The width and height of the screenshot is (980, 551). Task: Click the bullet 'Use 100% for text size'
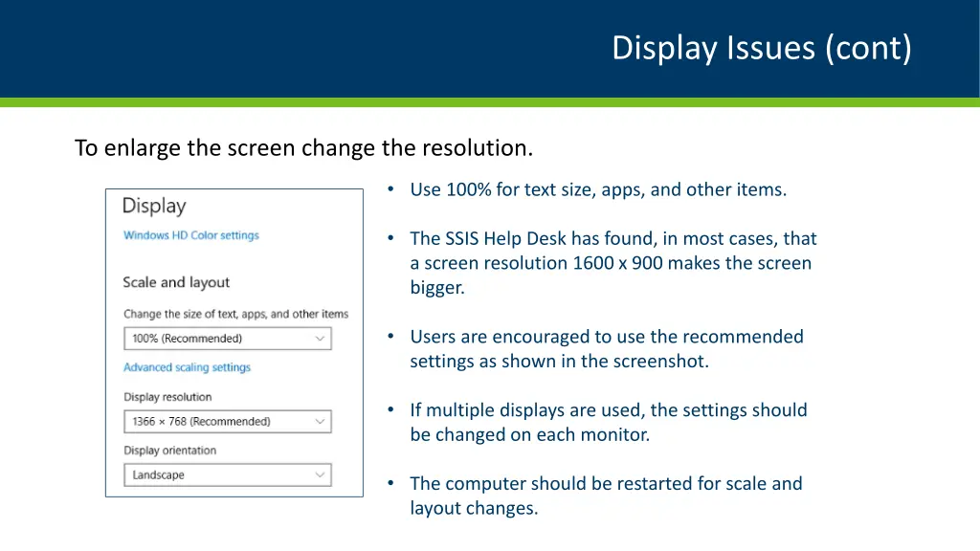(598, 189)
